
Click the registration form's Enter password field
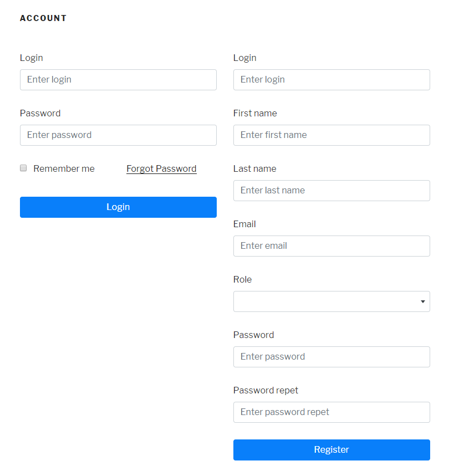(x=331, y=357)
